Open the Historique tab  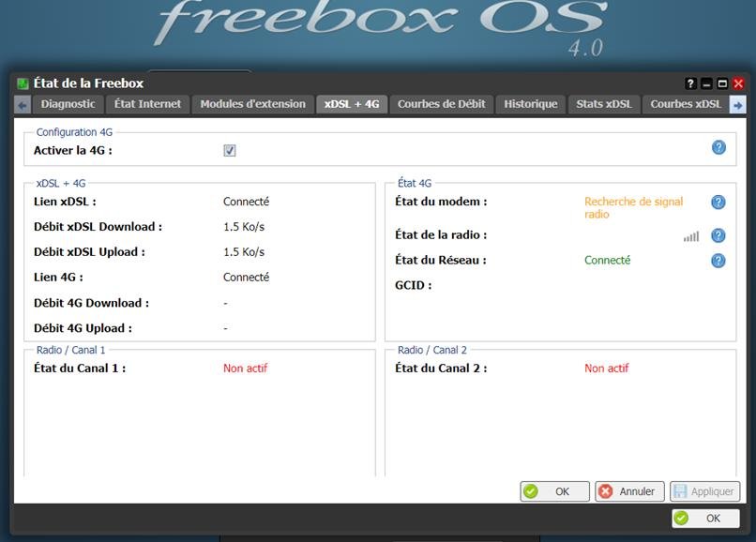click(x=530, y=104)
